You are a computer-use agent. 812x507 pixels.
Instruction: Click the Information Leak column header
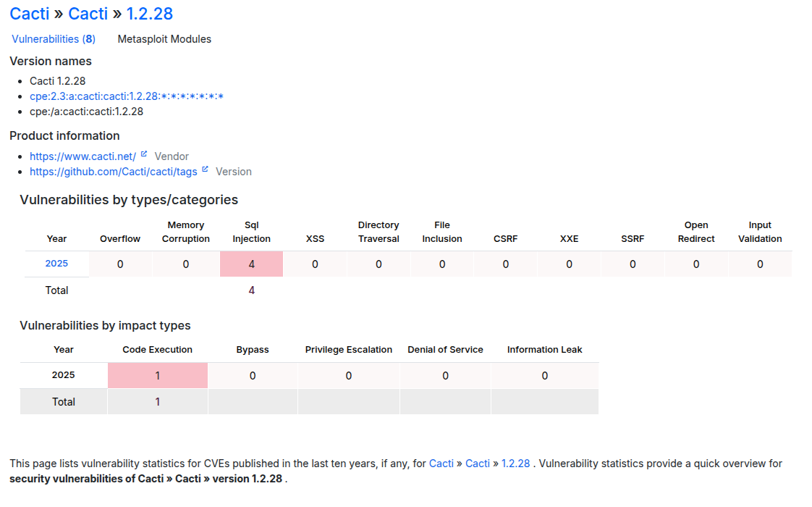(x=544, y=349)
